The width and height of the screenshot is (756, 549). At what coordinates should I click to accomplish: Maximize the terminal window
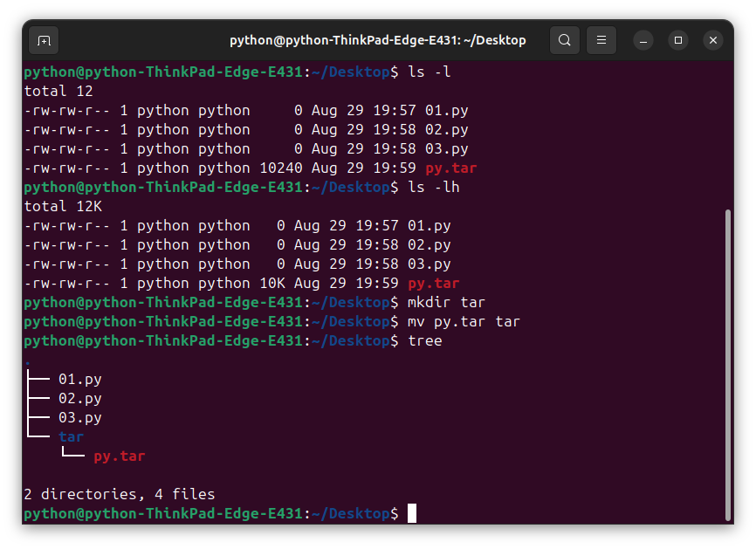678,40
